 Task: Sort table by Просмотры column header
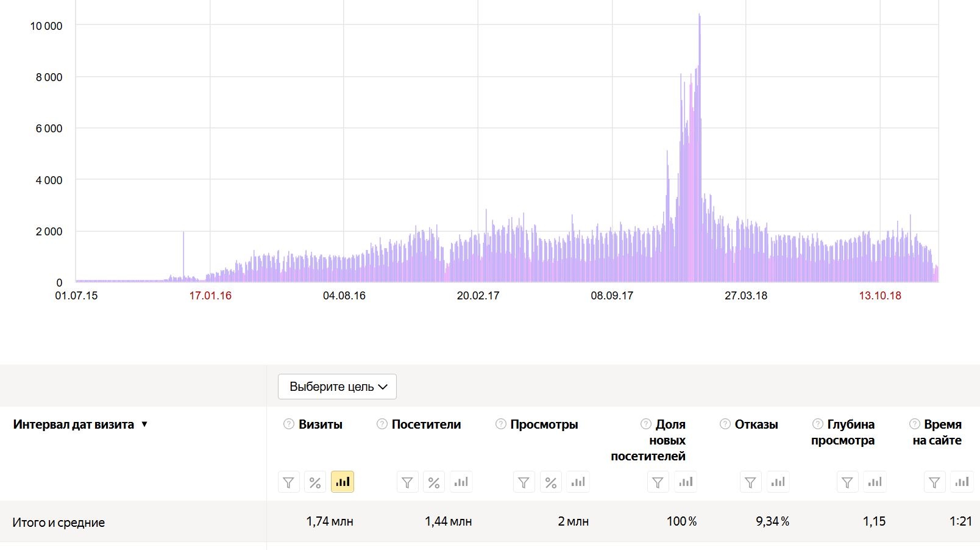click(x=544, y=424)
